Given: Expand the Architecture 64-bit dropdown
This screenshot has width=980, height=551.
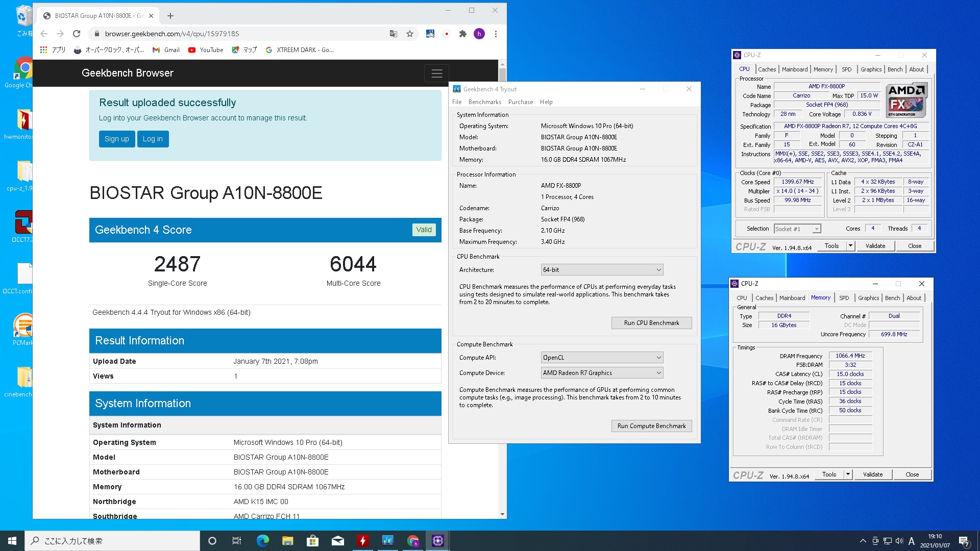Looking at the screenshot, I should [602, 270].
